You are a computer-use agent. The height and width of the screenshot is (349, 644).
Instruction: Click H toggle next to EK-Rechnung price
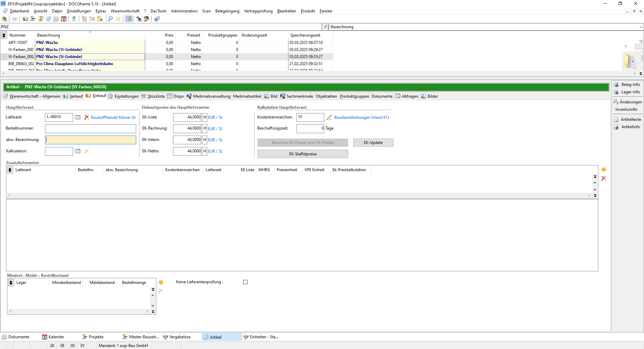(x=205, y=128)
